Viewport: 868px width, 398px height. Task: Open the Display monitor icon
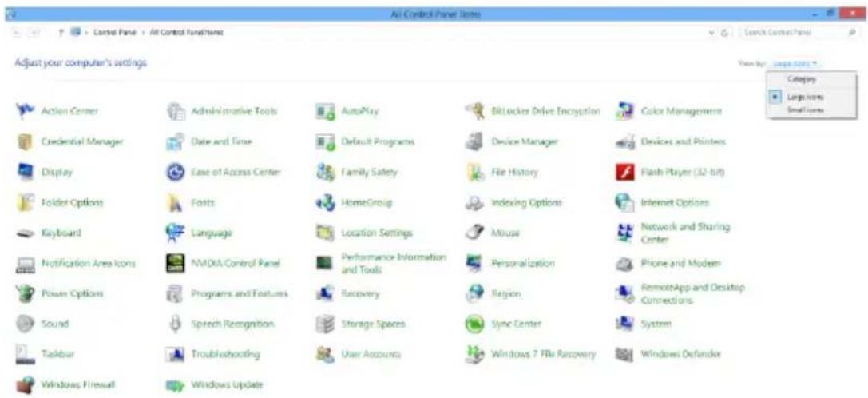pos(26,172)
